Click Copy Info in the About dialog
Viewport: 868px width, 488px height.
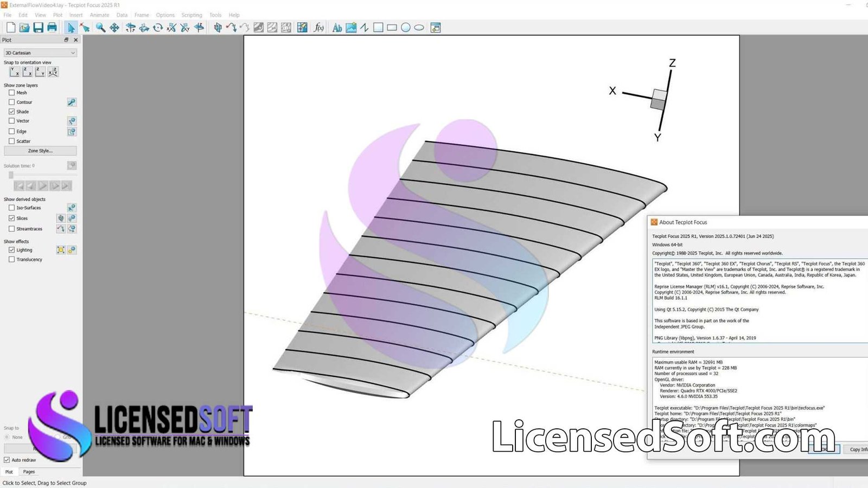857,449
